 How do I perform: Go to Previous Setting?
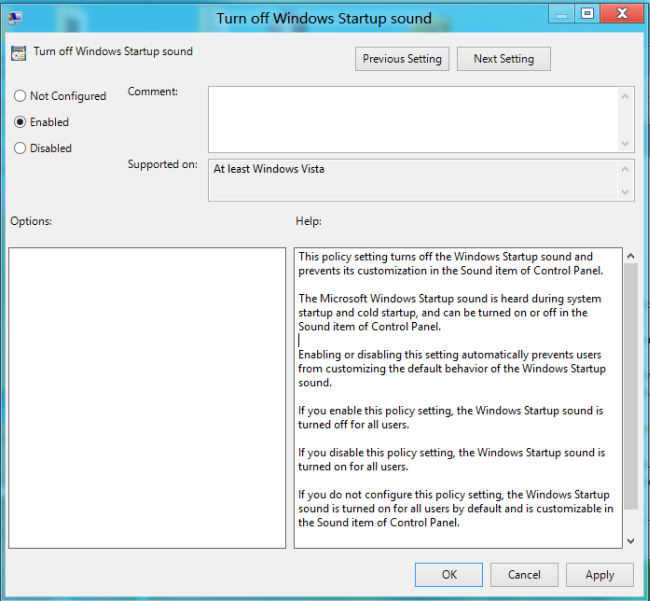tap(402, 59)
